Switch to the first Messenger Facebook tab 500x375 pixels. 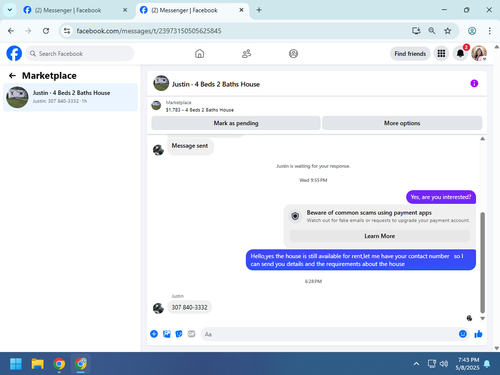(75, 10)
